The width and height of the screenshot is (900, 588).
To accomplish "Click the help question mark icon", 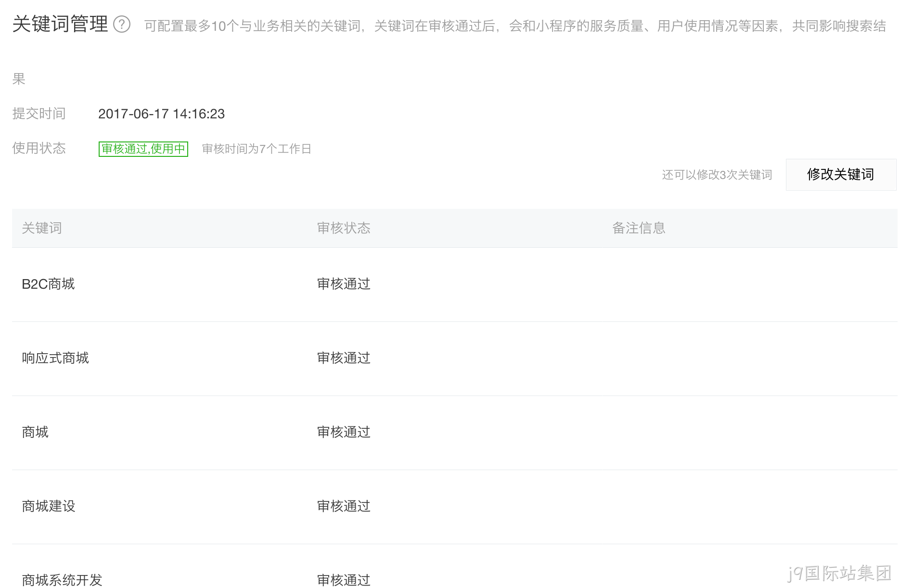I will [x=122, y=24].
